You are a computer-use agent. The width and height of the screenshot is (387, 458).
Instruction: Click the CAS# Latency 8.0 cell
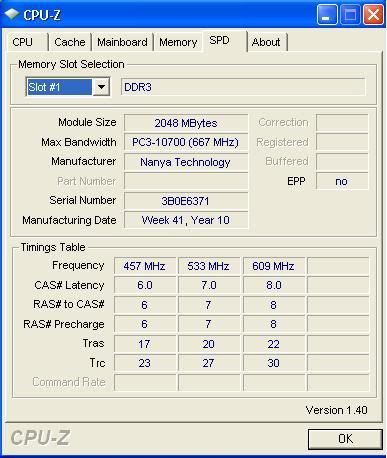[274, 285]
